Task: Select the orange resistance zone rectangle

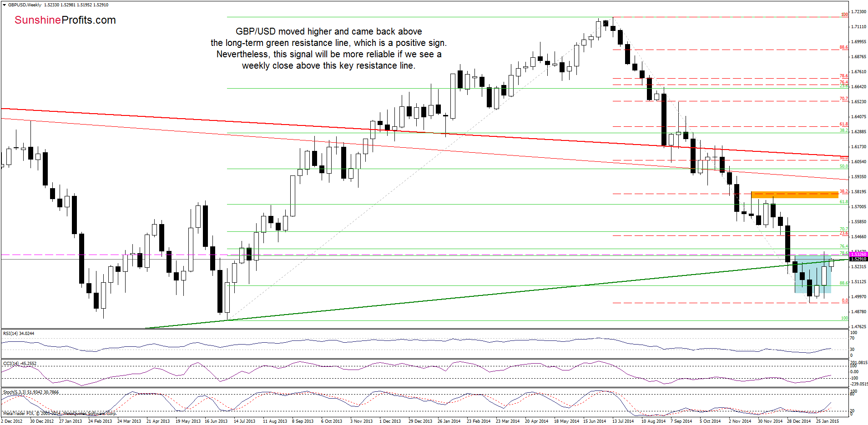Action: pos(794,195)
